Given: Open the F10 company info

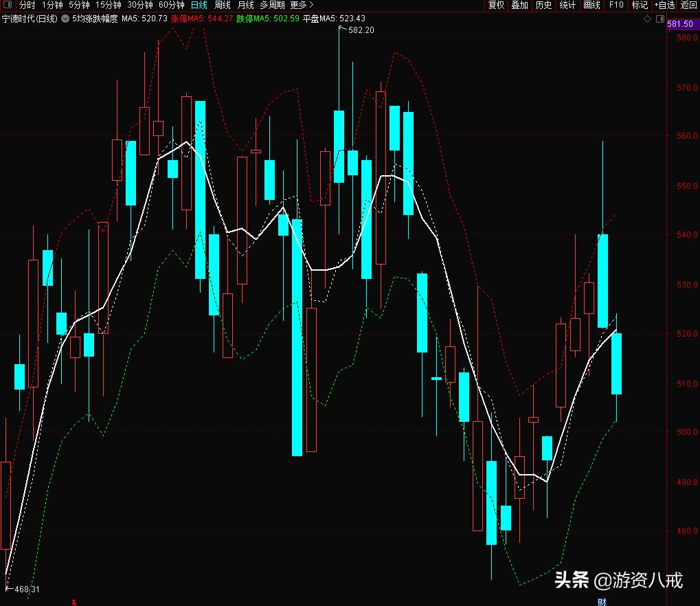Looking at the screenshot, I should point(616,5).
